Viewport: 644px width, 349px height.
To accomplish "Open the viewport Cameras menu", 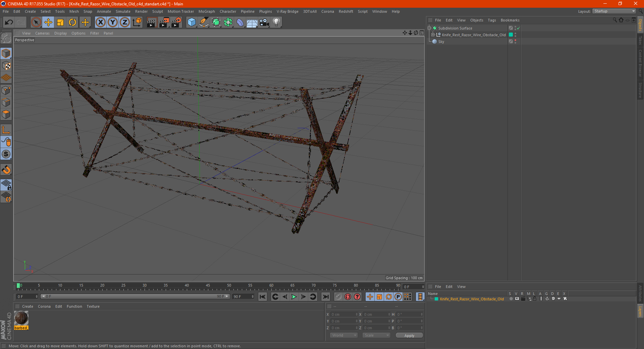I will [42, 33].
